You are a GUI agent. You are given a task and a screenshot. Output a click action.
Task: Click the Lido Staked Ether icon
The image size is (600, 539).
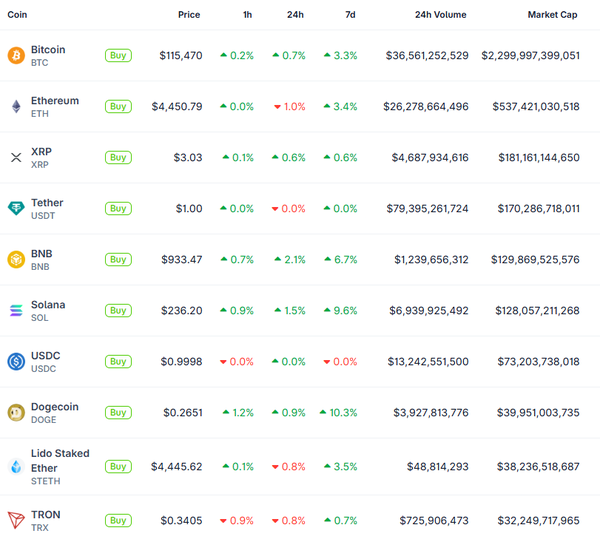[16, 466]
